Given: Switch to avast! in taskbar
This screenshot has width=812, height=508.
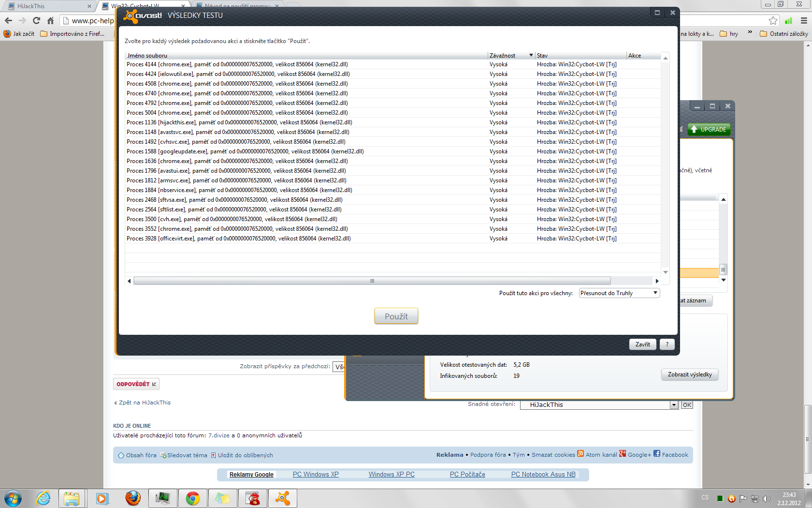Looking at the screenshot, I should [x=283, y=498].
